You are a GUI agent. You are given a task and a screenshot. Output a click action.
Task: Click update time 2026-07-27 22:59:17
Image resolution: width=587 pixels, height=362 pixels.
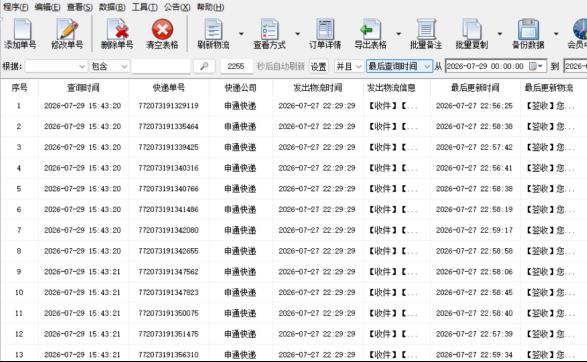tap(474, 230)
